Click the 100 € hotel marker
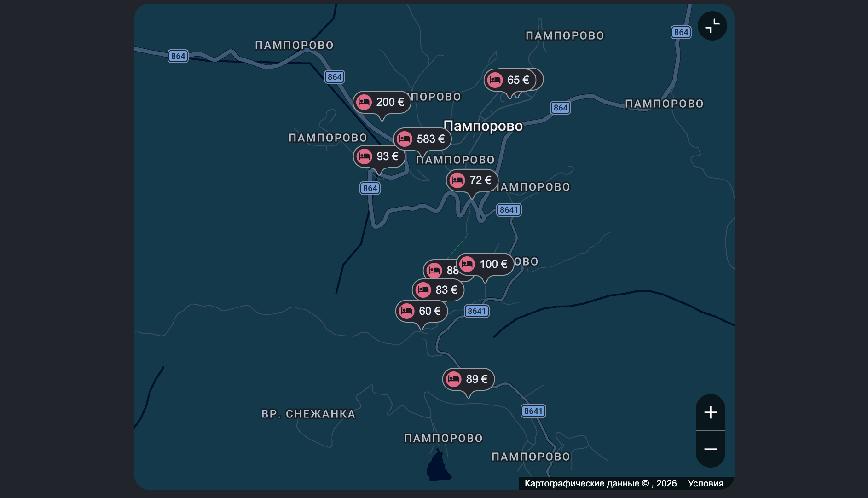 point(485,264)
